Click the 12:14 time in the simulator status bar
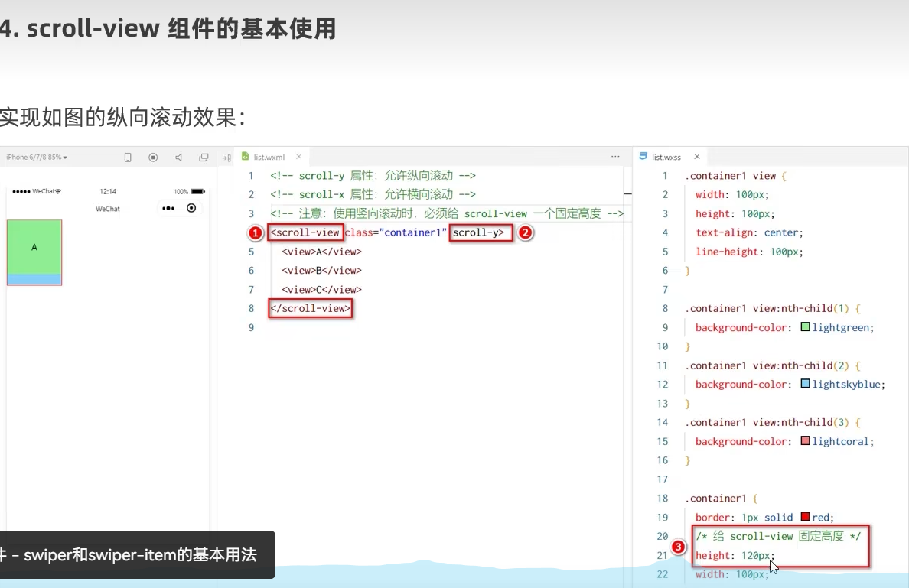909x588 pixels. (x=108, y=191)
